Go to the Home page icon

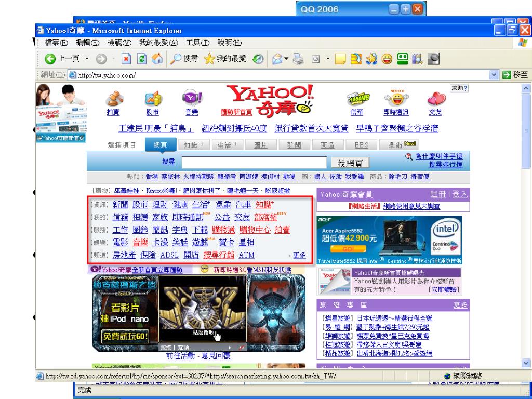(157, 59)
